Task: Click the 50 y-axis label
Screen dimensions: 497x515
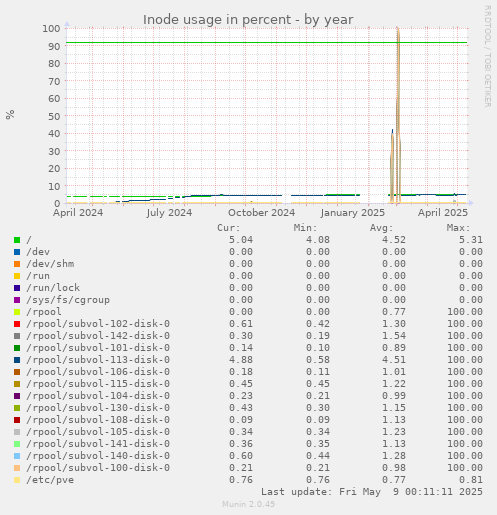Action: [54, 116]
